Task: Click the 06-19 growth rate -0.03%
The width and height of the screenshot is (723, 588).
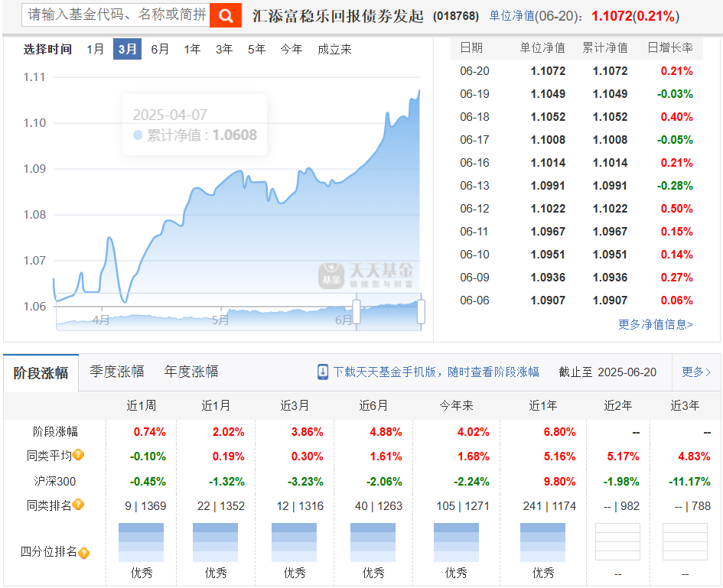Action: click(675, 94)
